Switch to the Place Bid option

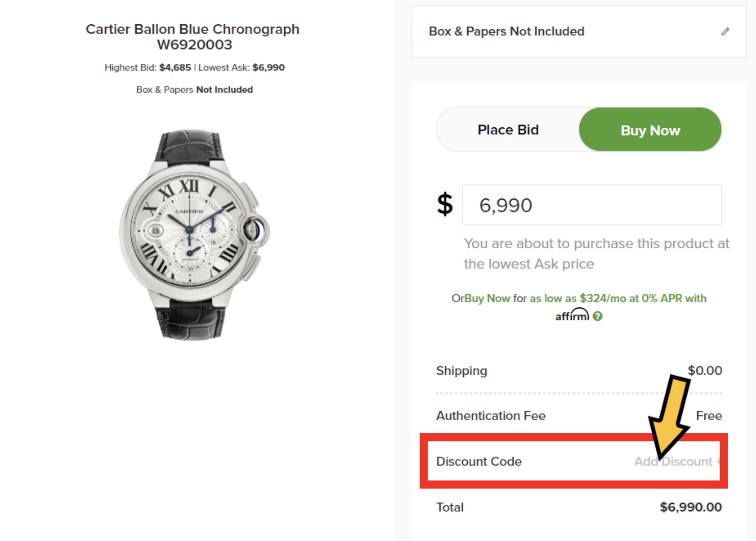(508, 130)
